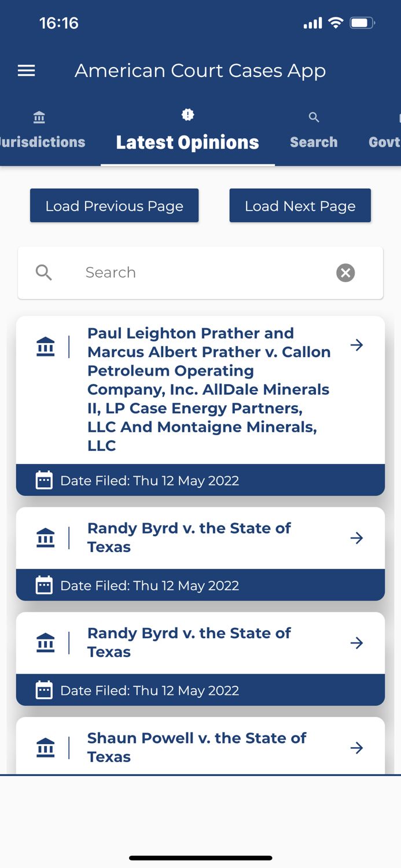Open the second Randy Byrd case arrow
Screen dimensions: 401x868
pos(357,642)
